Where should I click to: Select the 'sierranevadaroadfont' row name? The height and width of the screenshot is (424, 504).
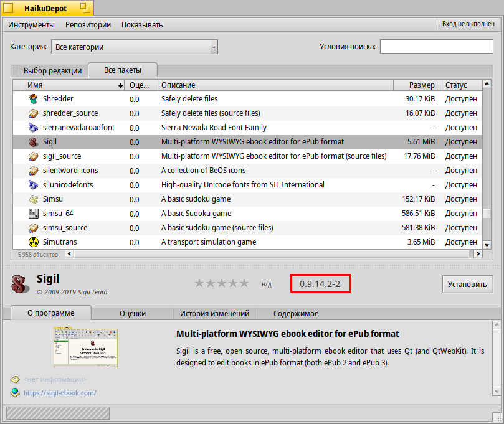[78, 128]
